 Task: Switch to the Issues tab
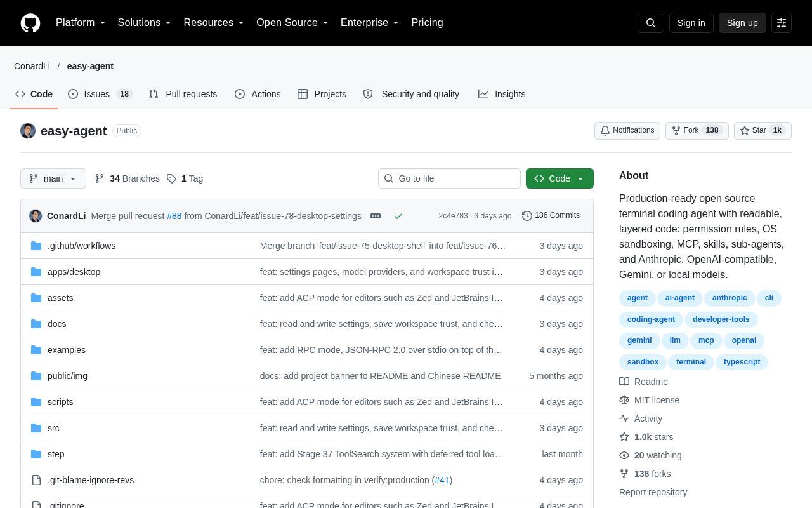(x=100, y=94)
